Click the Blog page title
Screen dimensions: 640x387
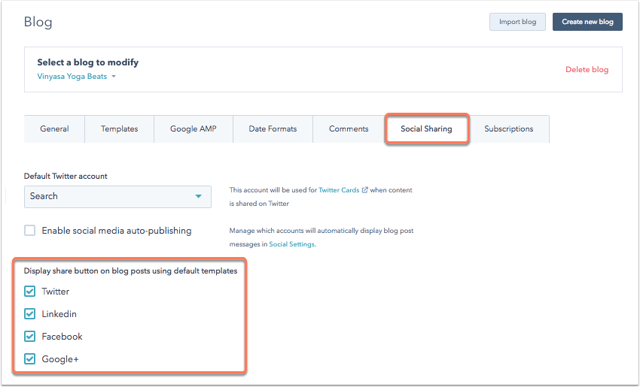38,22
